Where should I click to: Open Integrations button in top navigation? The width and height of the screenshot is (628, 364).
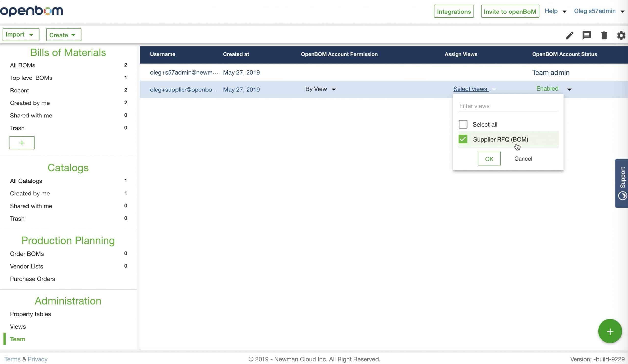[453, 11]
